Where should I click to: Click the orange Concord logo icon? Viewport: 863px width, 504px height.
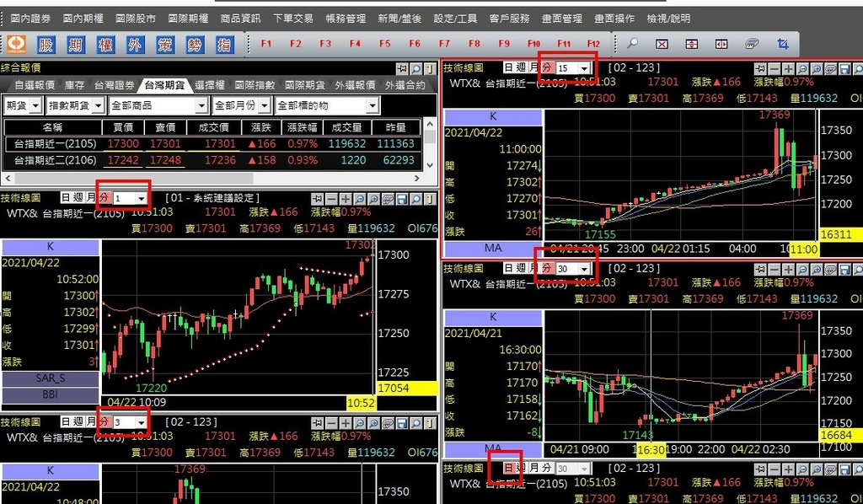coord(16,44)
